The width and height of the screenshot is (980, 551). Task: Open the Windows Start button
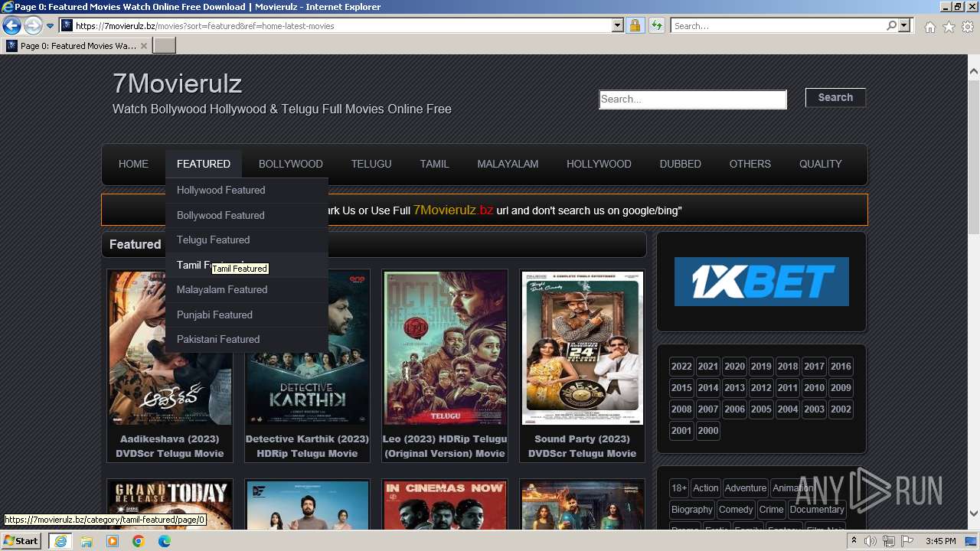(21, 540)
